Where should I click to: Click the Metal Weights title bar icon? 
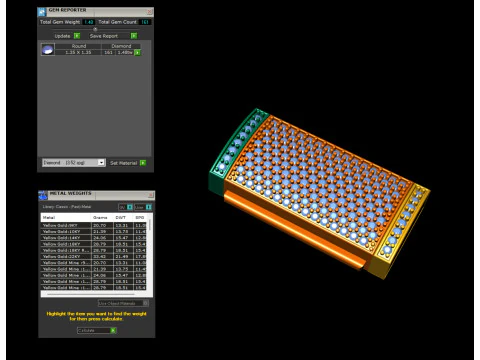pyautogui.click(x=43, y=195)
